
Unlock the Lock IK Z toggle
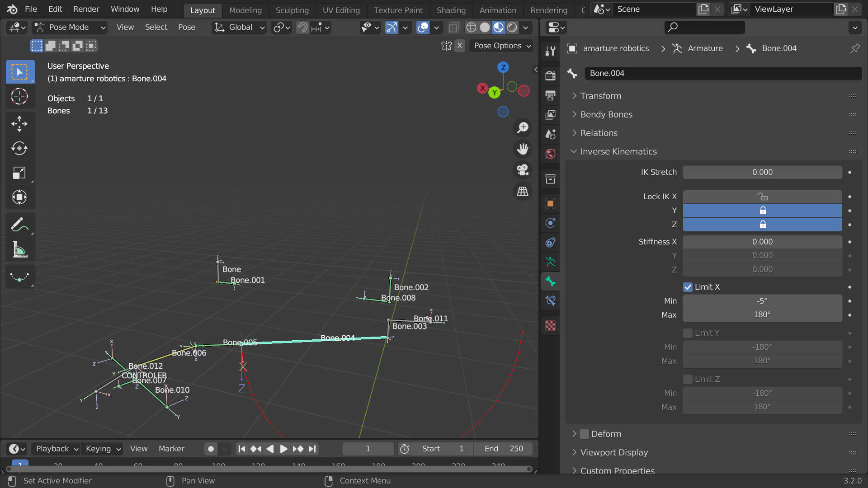762,225
